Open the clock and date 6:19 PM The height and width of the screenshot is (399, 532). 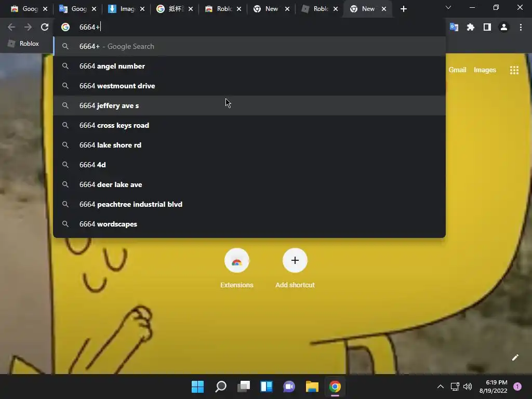pos(493,387)
